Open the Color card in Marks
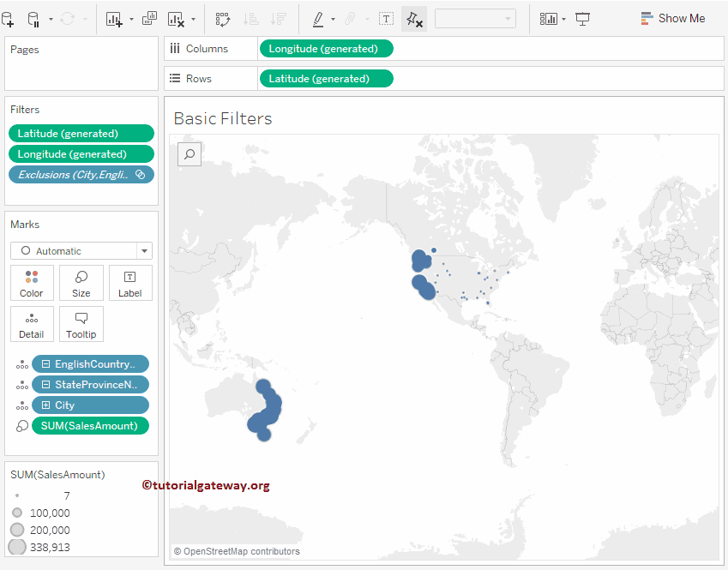The height and width of the screenshot is (570, 728). [32, 283]
